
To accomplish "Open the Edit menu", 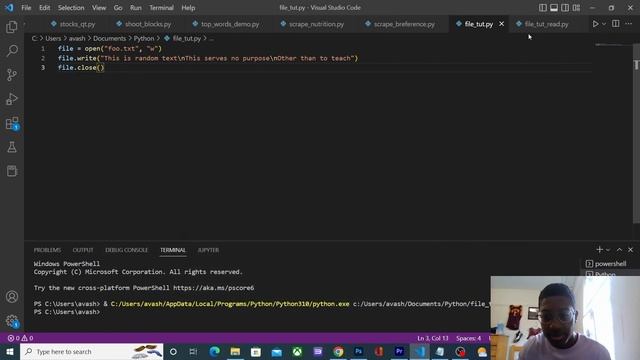I will click(44, 8).
